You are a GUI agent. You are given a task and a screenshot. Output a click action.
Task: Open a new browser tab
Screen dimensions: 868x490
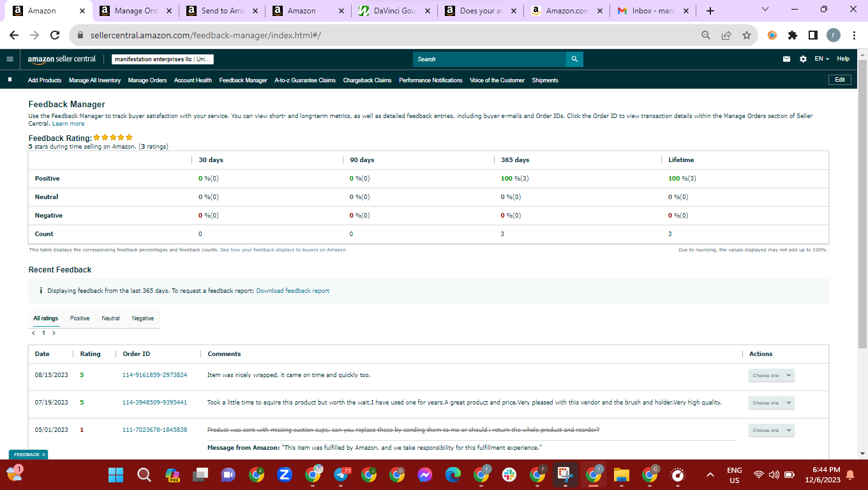710,11
